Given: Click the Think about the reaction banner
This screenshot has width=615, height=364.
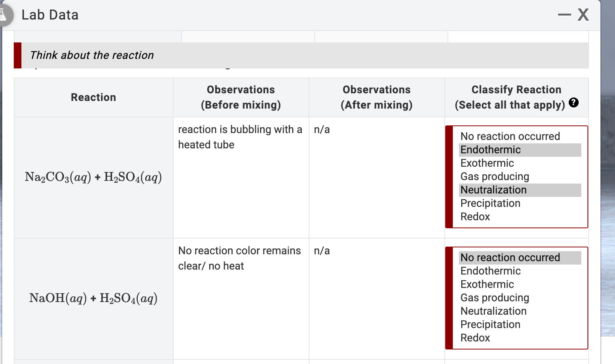Looking at the screenshot, I should (x=92, y=55).
